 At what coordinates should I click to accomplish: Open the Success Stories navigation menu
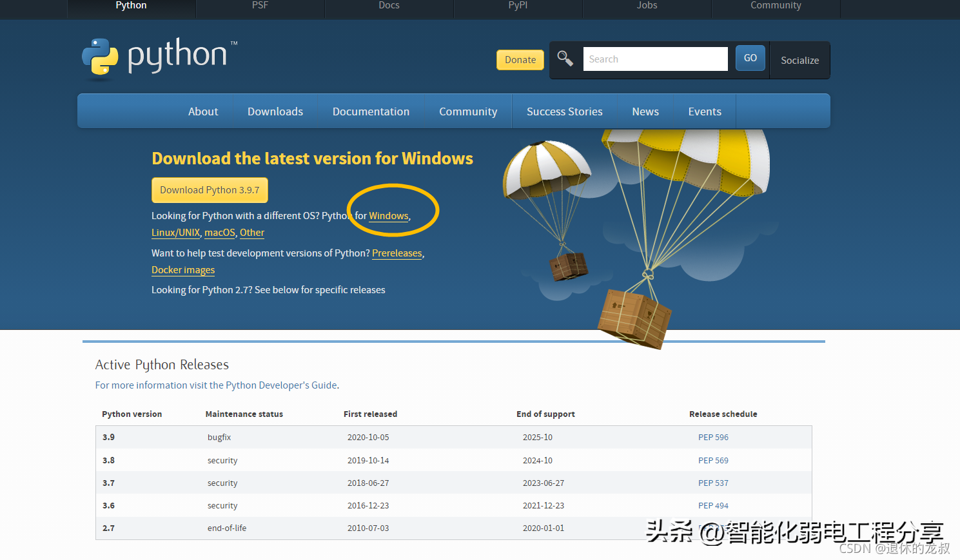tap(564, 111)
